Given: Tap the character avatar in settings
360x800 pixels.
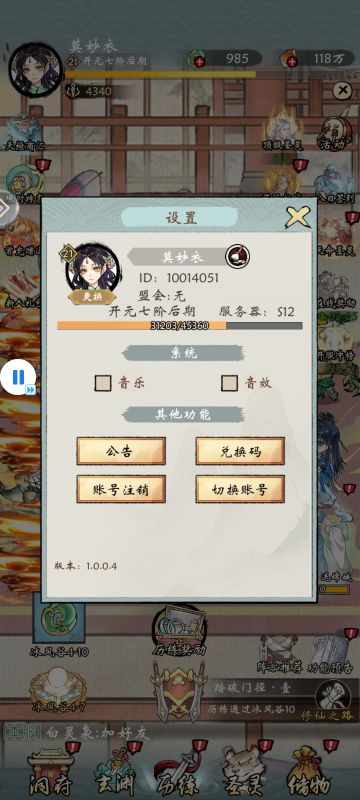Looking at the screenshot, I should click(x=92, y=270).
